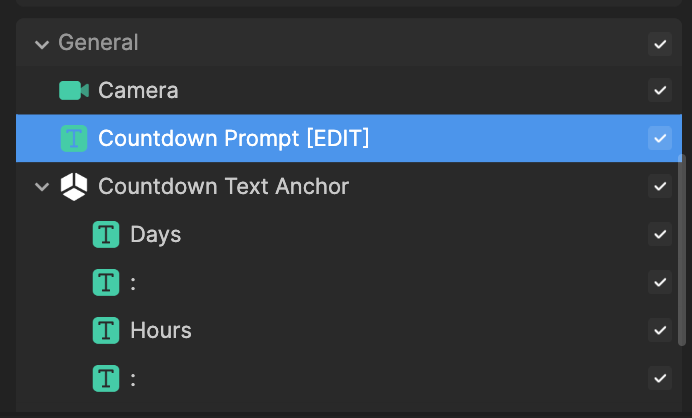This screenshot has width=692, height=418.
Task: Uncheck the Days layer checkbox
Action: tap(660, 234)
